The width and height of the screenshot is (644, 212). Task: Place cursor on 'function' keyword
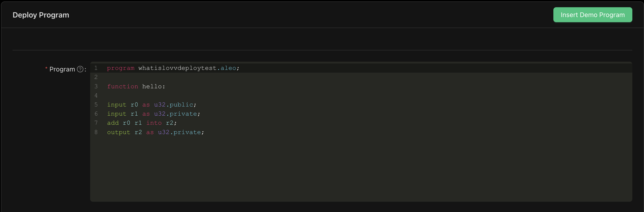123,86
